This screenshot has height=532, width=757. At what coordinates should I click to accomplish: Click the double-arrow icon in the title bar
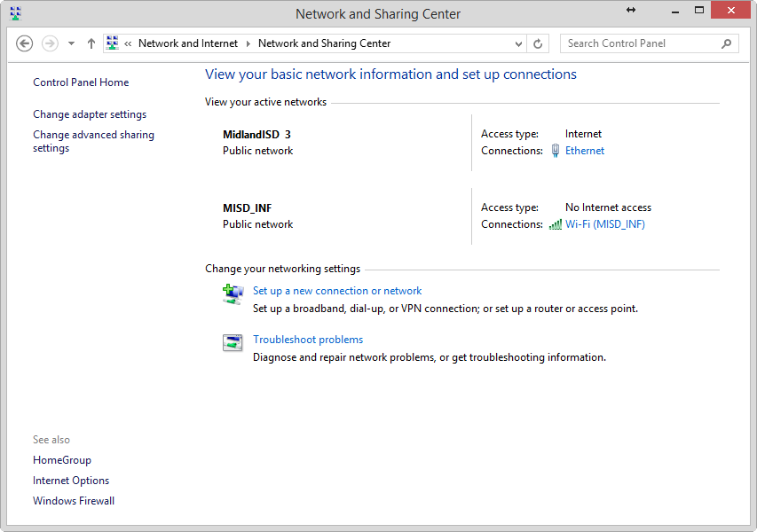(x=630, y=10)
